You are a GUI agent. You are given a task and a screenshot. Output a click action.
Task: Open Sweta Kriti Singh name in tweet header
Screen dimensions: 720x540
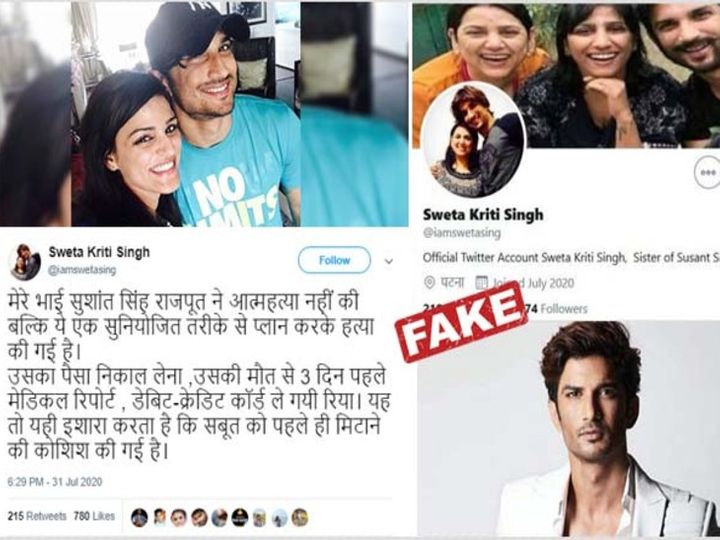tap(99, 252)
